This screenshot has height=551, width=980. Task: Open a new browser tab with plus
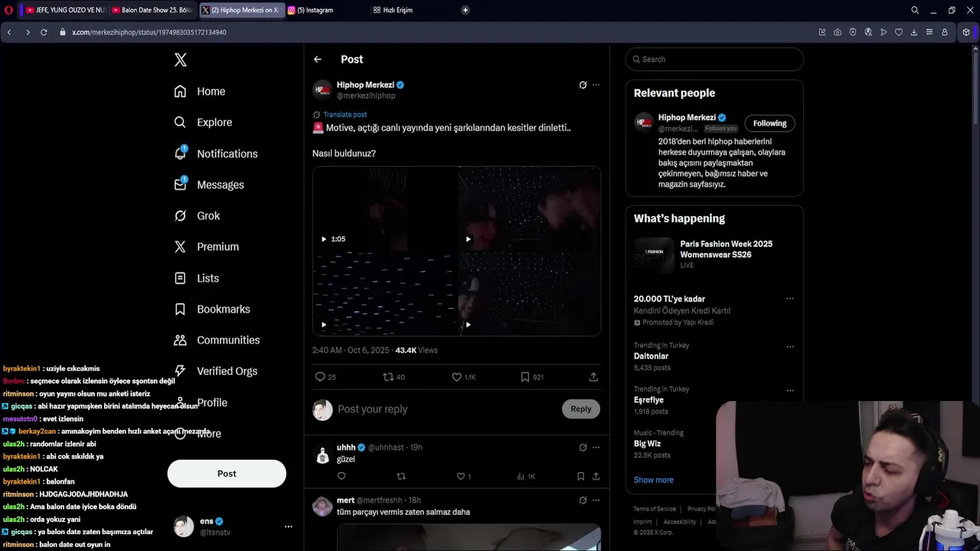[x=465, y=10]
